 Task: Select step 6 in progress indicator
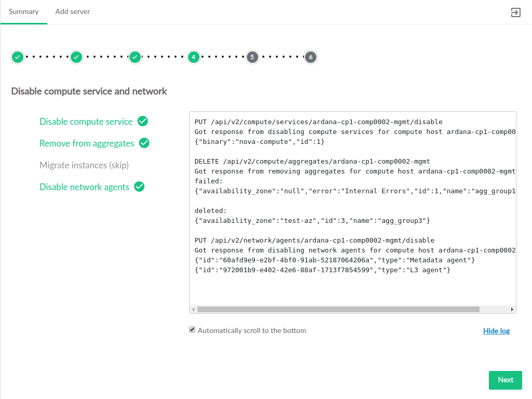click(311, 57)
